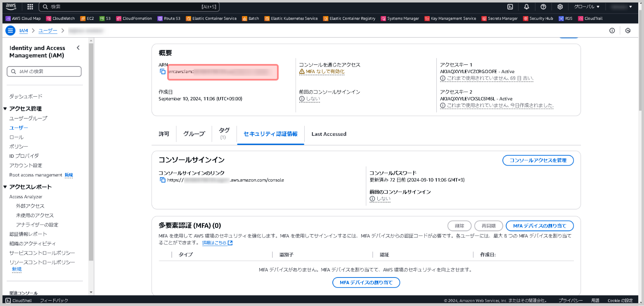Go to IAM breadcrumb link

point(24,31)
